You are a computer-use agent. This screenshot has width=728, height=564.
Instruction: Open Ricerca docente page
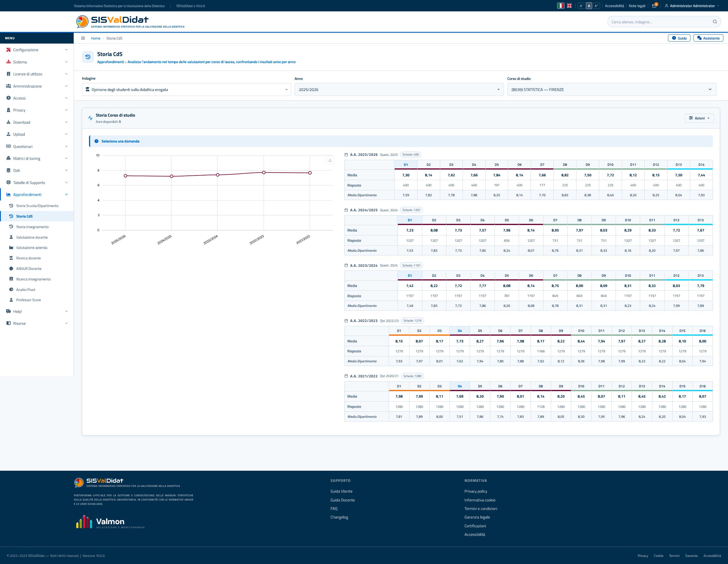(37, 258)
